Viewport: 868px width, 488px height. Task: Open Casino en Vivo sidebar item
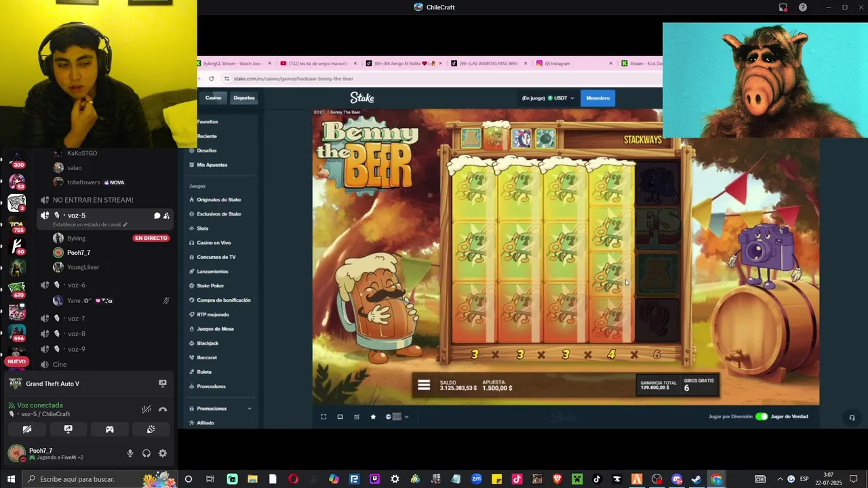pos(214,243)
